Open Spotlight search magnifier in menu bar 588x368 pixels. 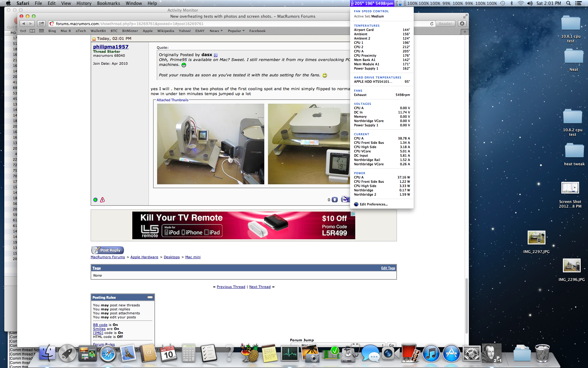point(568,3)
